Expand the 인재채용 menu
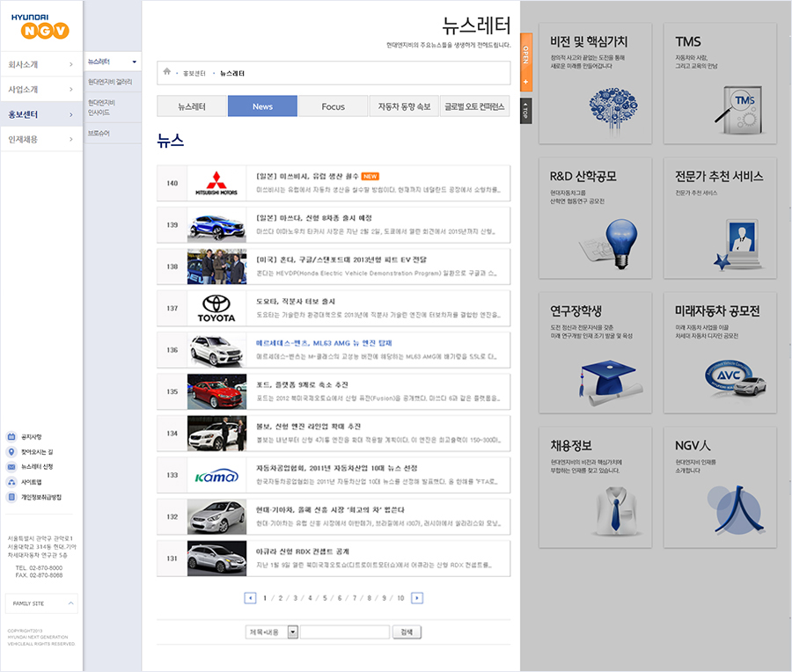The height and width of the screenshot is (672, 792). point(41,139)
